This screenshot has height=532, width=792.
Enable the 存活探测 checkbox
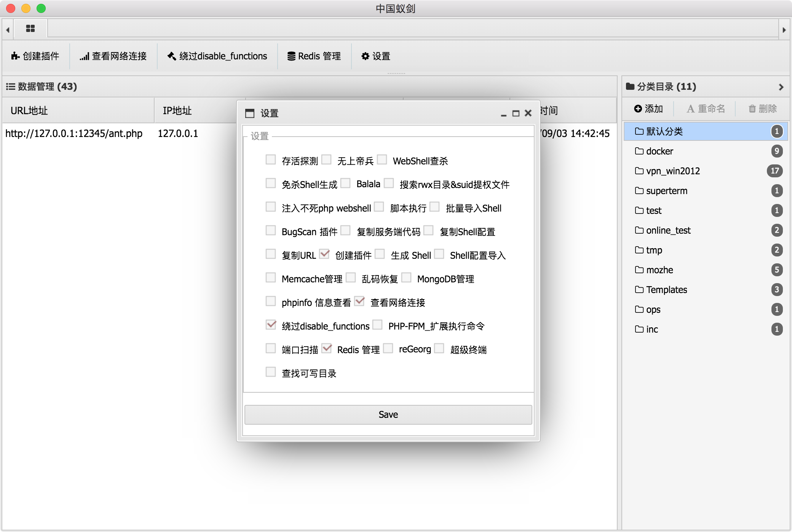pos(271,159)
